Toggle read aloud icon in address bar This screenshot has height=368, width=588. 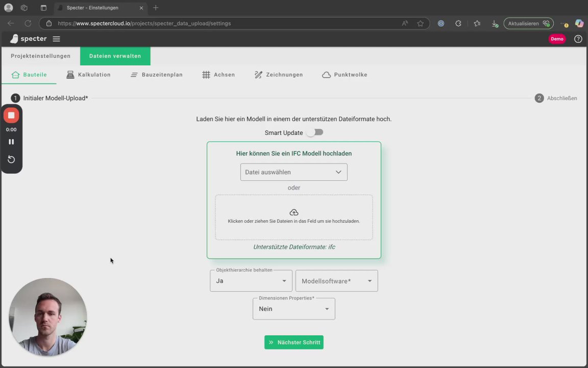[405, 24]
